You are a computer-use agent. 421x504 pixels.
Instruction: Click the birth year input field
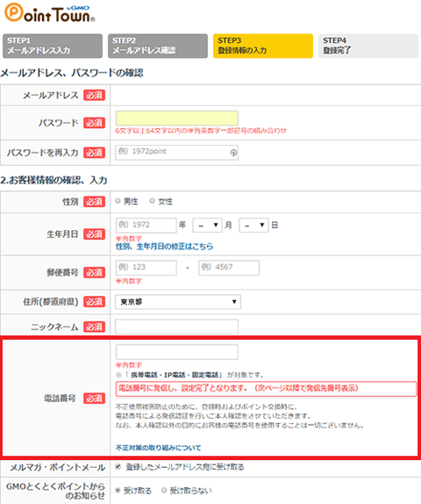click(146, 225)
